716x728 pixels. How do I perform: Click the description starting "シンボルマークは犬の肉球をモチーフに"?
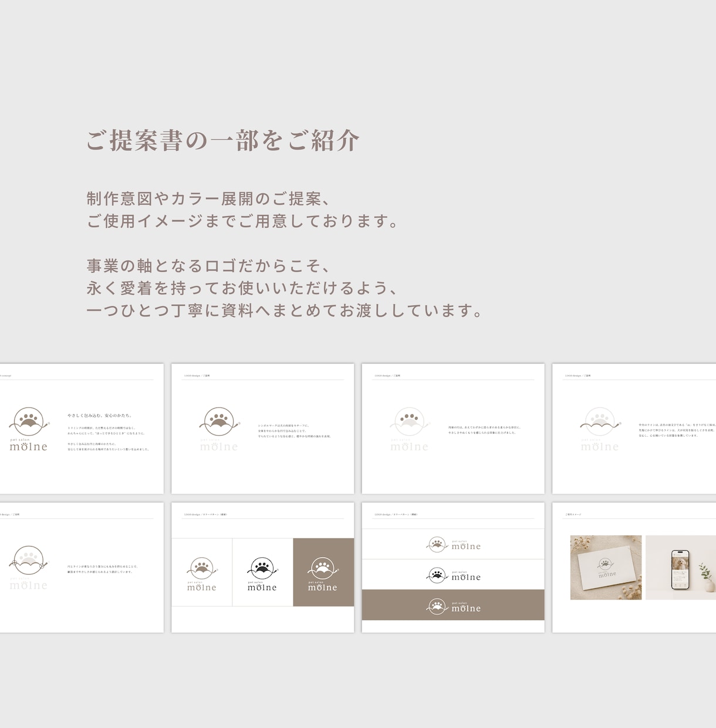coord(294,431)
